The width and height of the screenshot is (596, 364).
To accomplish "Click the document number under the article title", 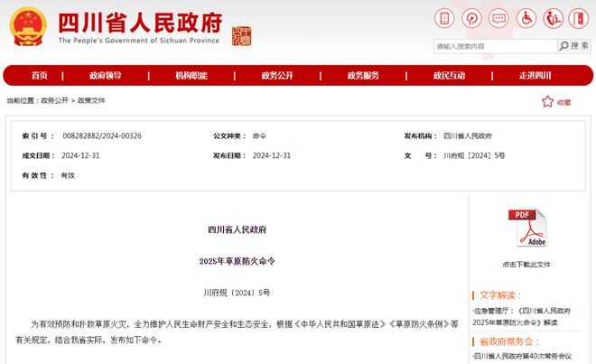I will point(237,293).
